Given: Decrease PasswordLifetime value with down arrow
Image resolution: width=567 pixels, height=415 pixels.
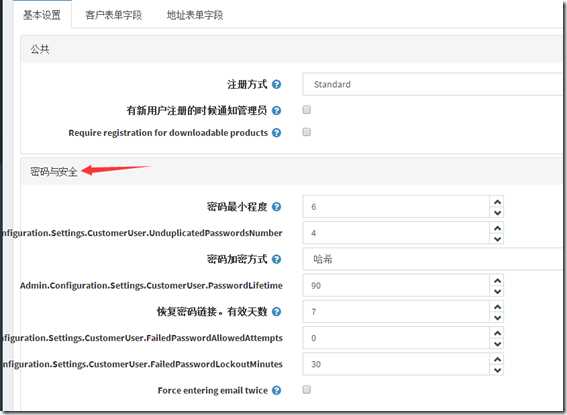Looking at the screenshot, I should tap(497, 291).
